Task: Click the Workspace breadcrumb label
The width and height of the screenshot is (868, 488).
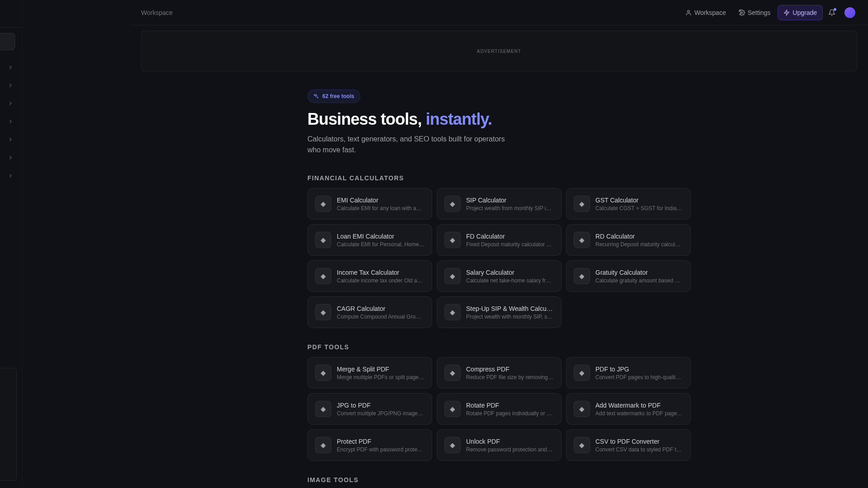Action: 157,13
